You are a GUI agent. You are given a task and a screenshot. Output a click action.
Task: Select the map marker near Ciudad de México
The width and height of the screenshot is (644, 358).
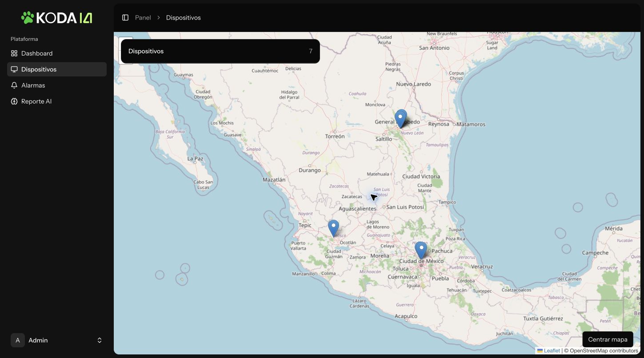[x=421, y=251]
